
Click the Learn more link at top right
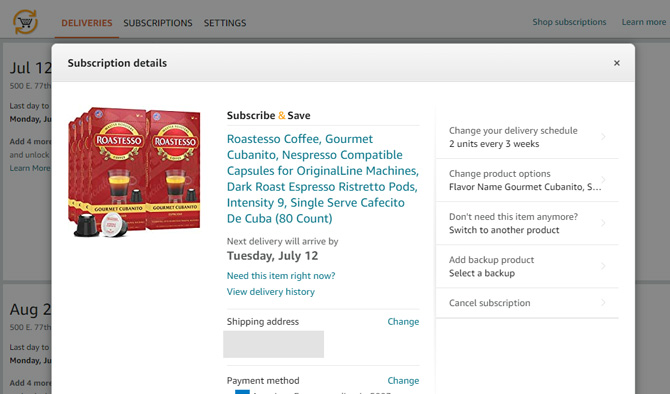[x=644, y=22]
